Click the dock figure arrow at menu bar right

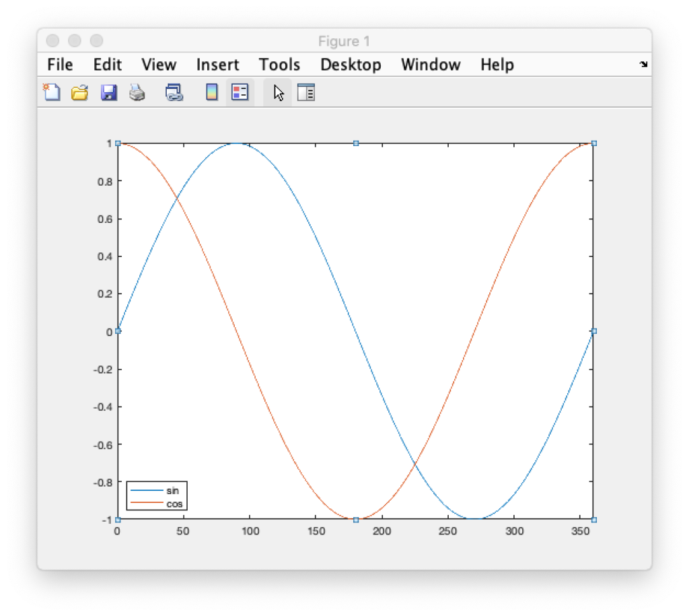coord(643,65)
